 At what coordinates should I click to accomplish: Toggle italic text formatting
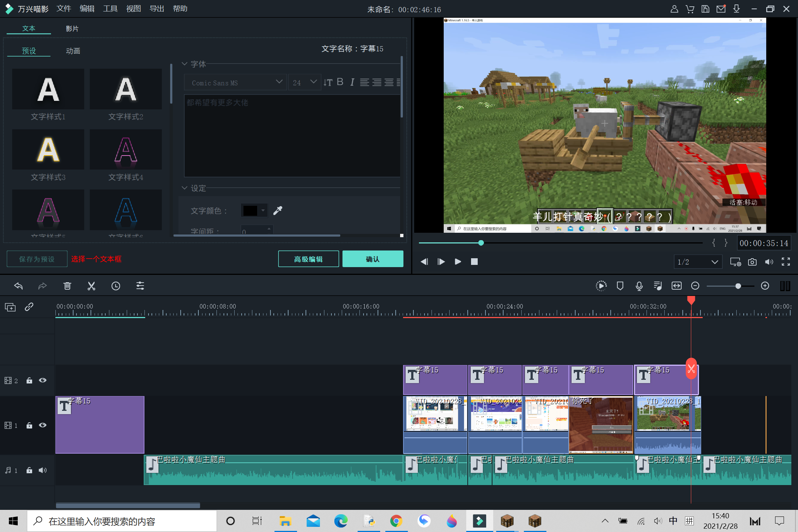click(352, 82)
